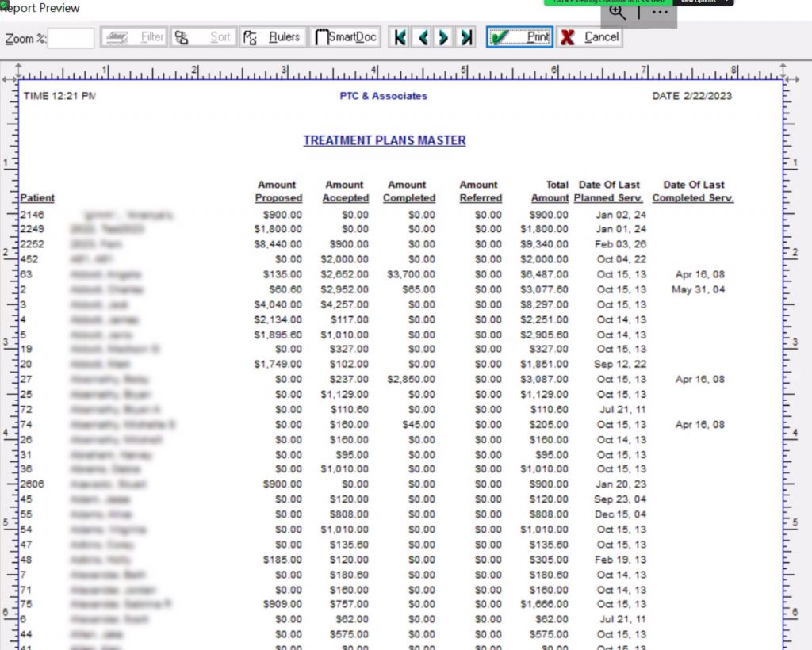Screen dimensions: 812x650
Task: Click Date Of Last Completed Serv. header
Action: pos(693,191)
